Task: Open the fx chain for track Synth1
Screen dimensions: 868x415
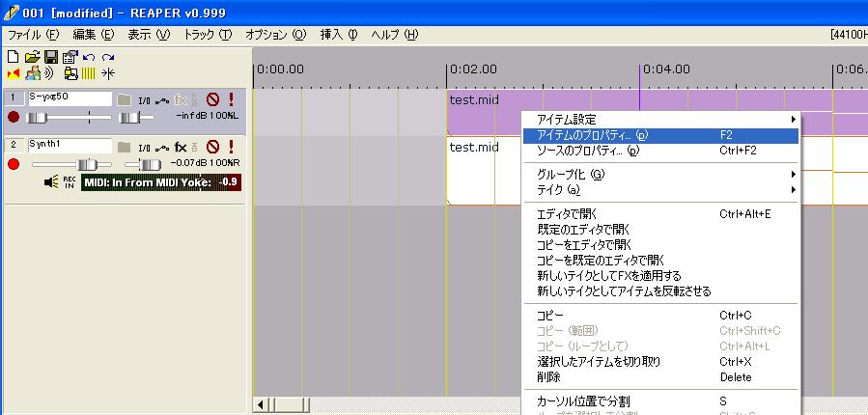Action: [181, 148]
